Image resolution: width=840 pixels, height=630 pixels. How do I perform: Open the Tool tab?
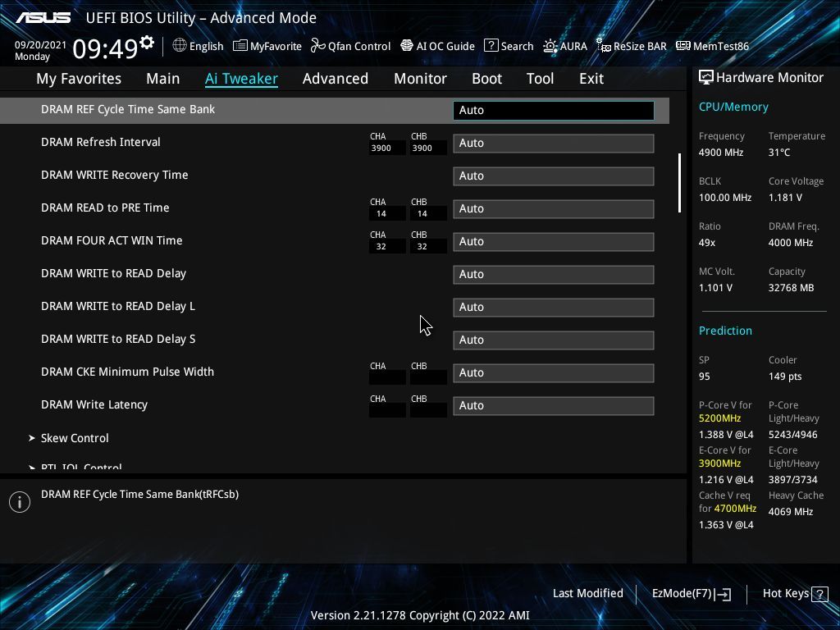pyautogui.click(x=540, y=78)
